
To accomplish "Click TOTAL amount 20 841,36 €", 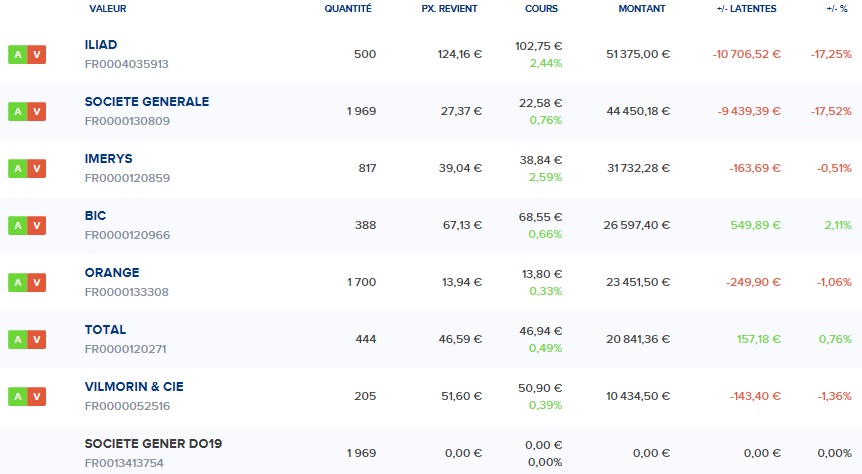I will 638,339.
